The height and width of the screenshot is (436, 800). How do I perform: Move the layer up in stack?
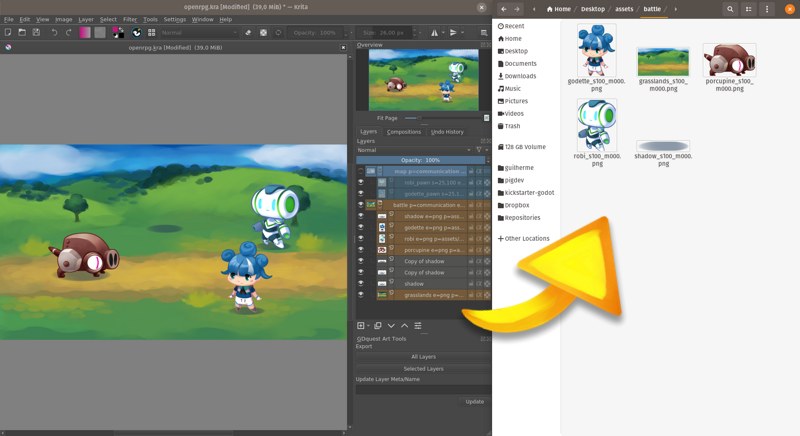(x=405, y=325)
